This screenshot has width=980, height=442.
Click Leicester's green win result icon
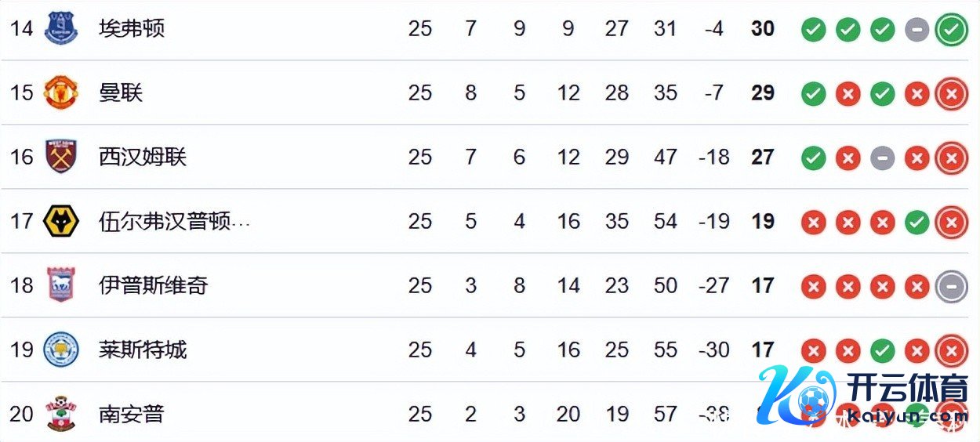point(882,351)
